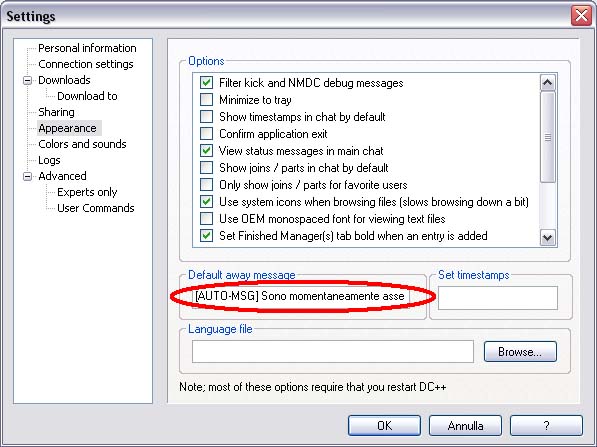The height and width of the screenshot is (447, 597).
Task: Check Confirm application exit
Action: 206,134
